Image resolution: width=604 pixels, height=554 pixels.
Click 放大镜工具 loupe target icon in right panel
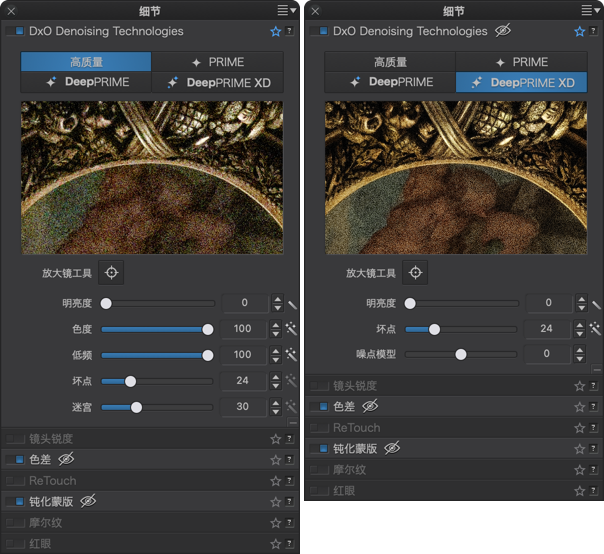[415, 273]
